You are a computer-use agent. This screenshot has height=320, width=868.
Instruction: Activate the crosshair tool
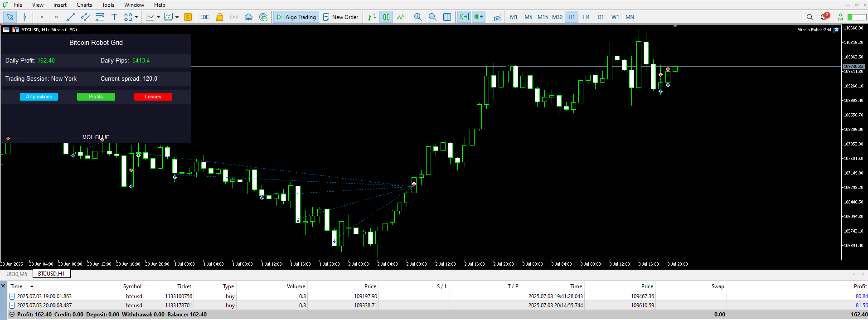(24, 17)
